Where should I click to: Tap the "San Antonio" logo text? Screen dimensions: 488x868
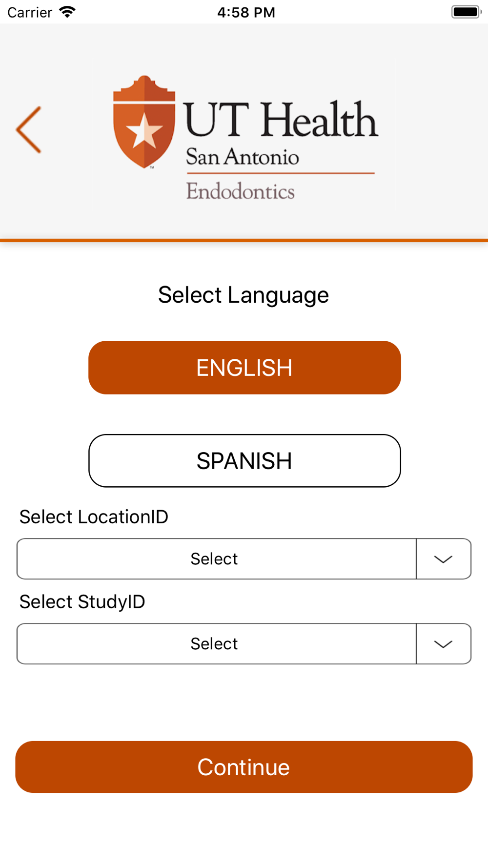242,157
